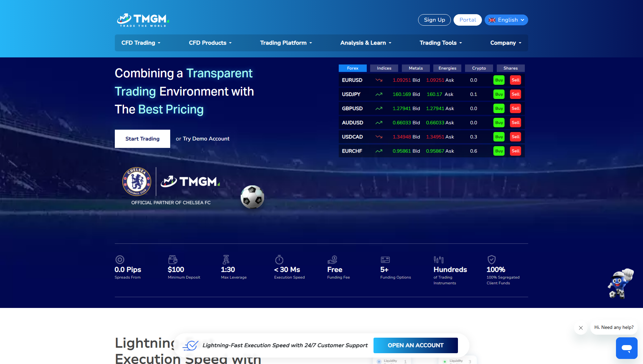The image size is (643, 364).
Task: Click the 'Hi. Need any help?' message
Action: click(x=614, y=328)
